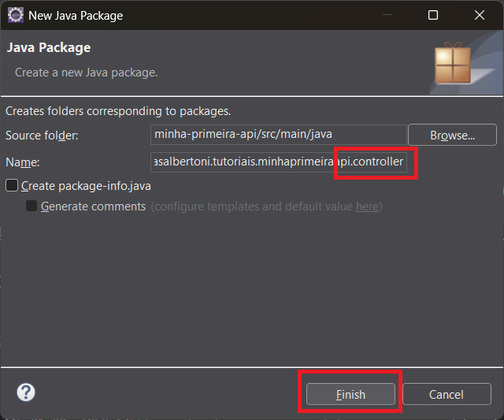Enable Create package-info.java checkbox
Image resolution: width=504 pixels, height=420 pixels.
click(x=12, y=185)
